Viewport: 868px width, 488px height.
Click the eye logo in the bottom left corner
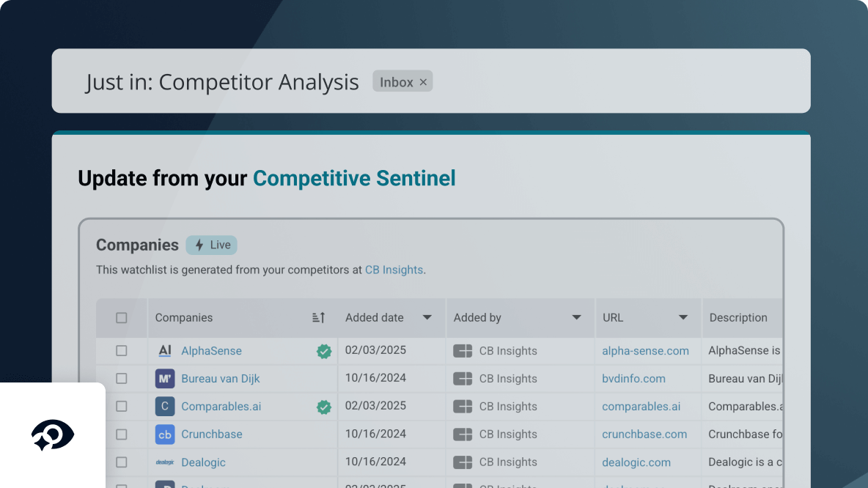coord(52,434)
